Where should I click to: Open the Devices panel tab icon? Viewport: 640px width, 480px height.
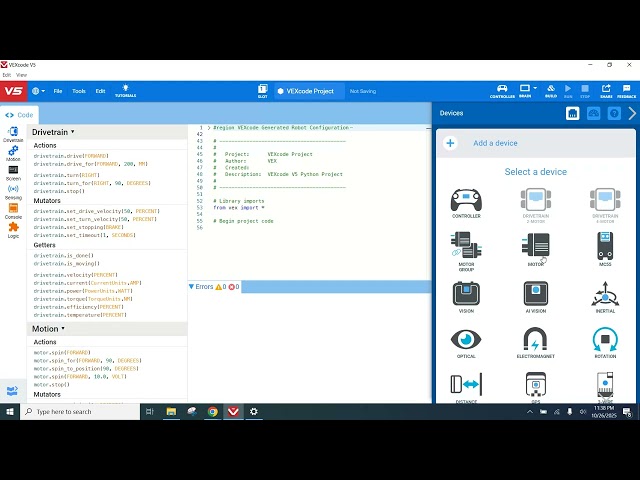[572, 113]
